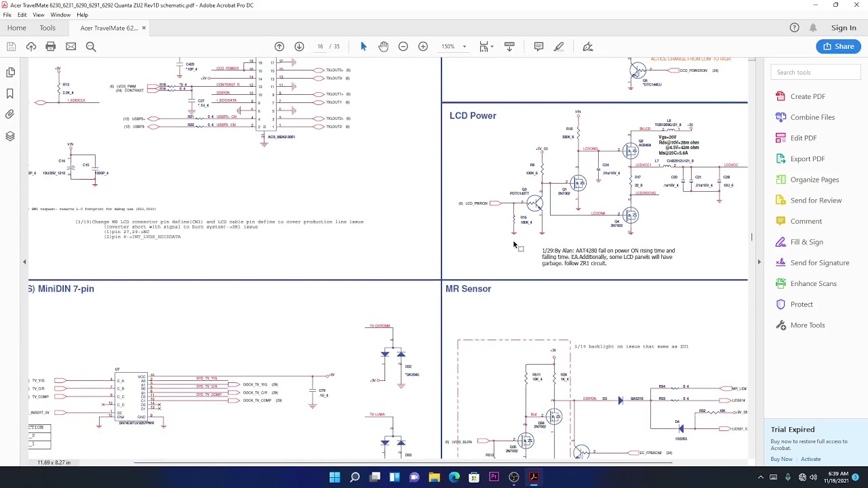Select the highlight text pen tool
The width and height of the screenshot is (868, 488).
coord(559,46)
